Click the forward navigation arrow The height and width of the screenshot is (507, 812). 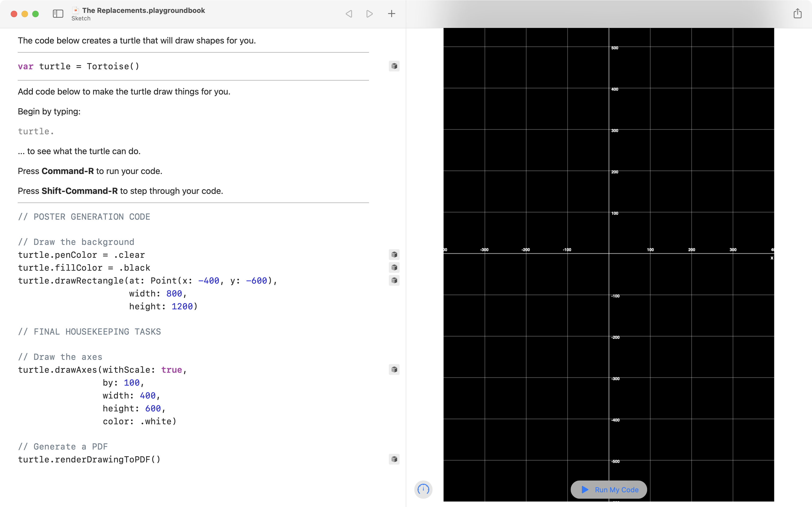point(369,14)
